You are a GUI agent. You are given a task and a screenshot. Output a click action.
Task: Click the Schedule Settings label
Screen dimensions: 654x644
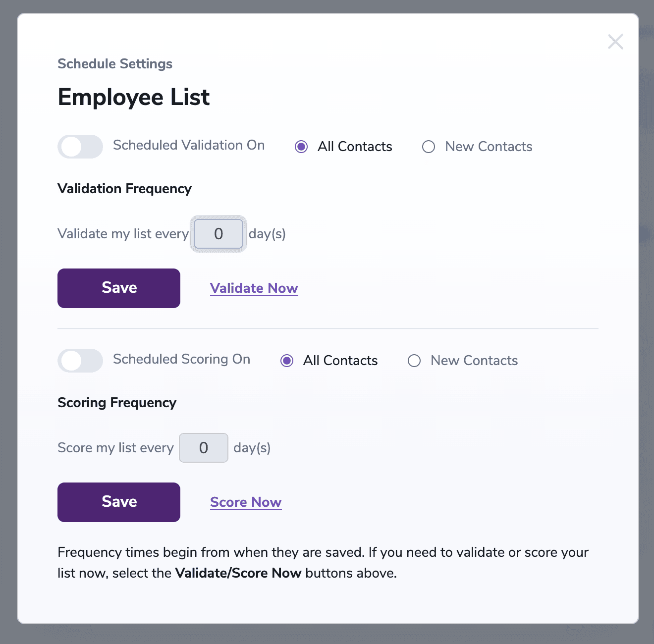115,63
